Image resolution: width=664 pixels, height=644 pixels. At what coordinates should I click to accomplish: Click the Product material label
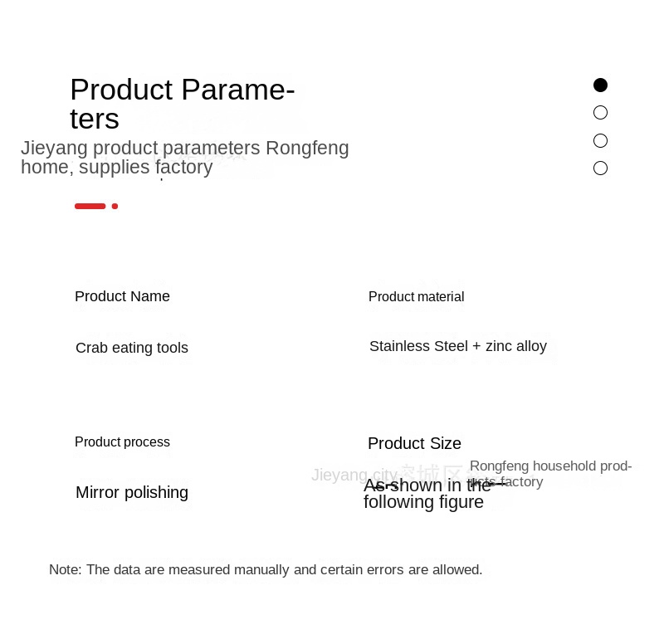click(417, 296)
